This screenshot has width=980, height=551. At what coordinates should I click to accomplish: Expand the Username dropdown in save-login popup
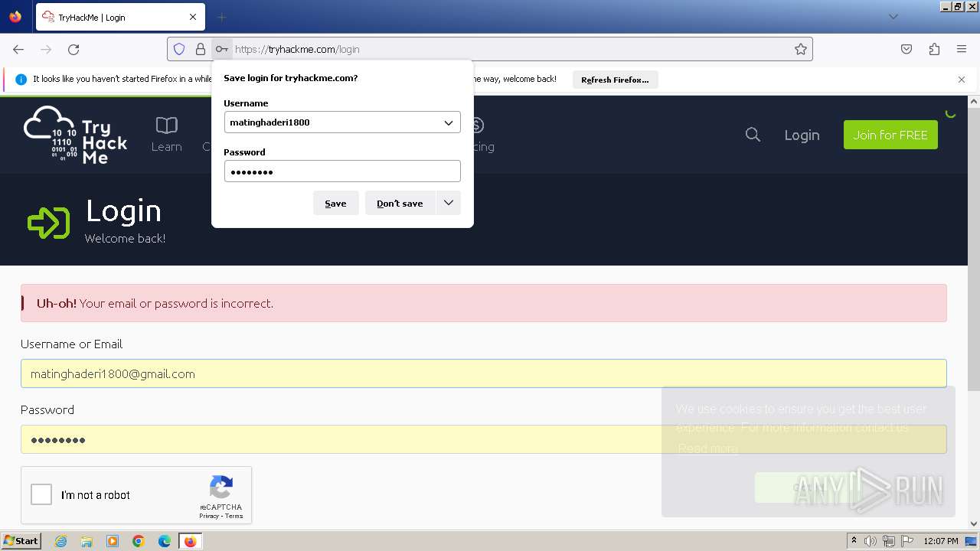coord(449,122)
